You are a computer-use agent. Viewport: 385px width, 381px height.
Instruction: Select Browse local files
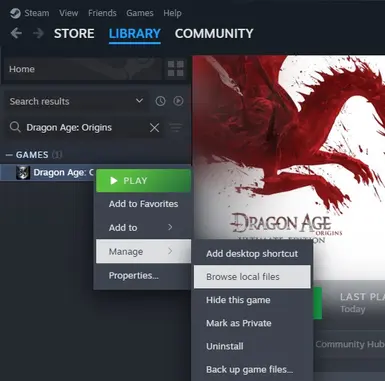click(252, 277)
